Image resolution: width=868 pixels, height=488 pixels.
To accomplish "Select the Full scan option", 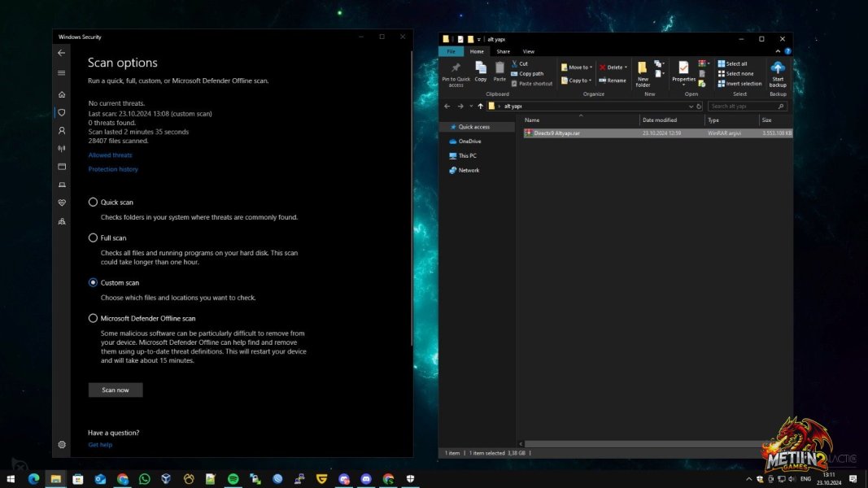I will tap(93, 238).
